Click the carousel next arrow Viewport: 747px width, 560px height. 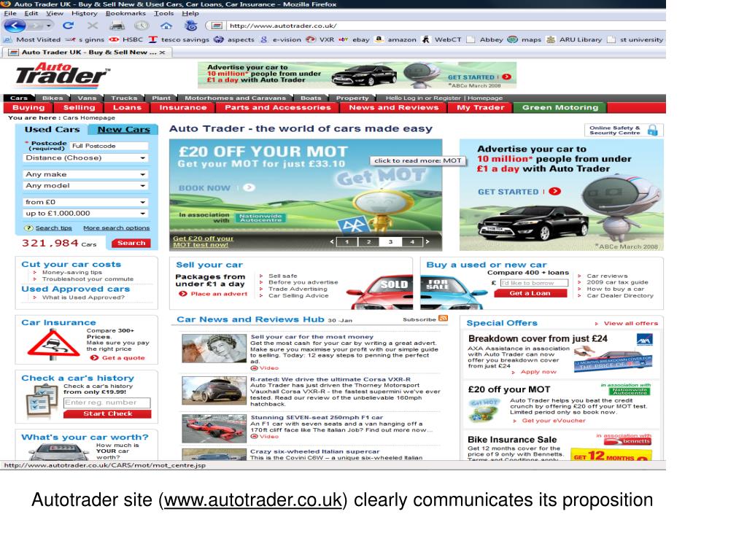pyautogui.click(x=427, y=241)
